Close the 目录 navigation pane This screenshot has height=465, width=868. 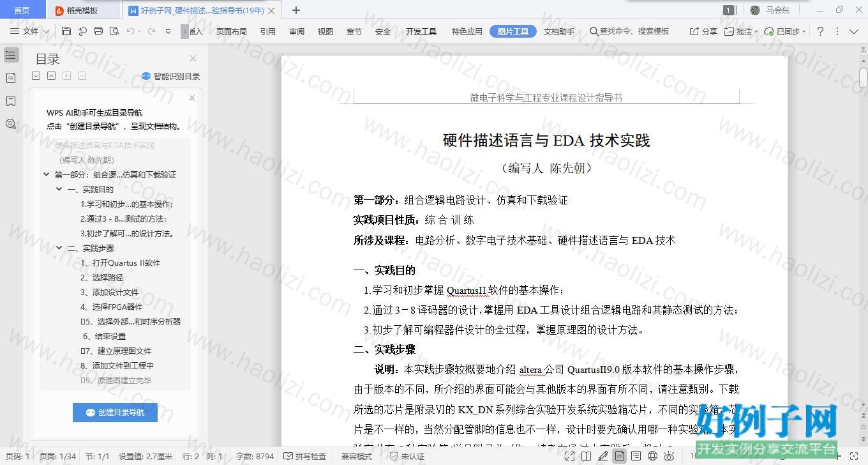pos(193,59)
